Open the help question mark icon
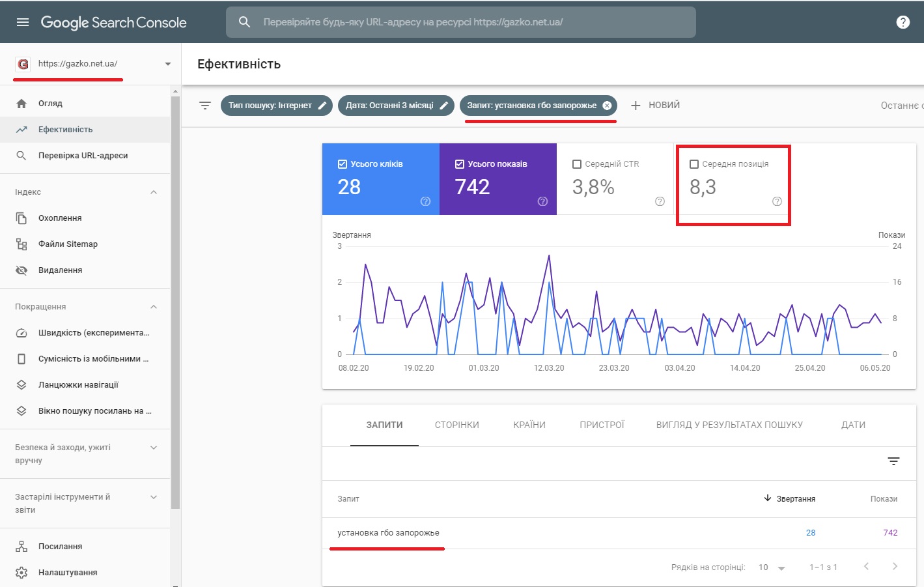 903,22
